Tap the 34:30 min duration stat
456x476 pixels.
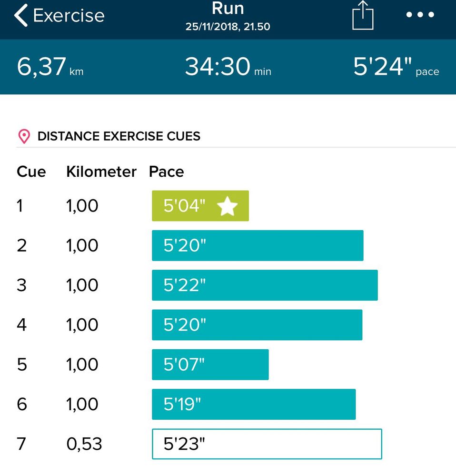[228, 67]
